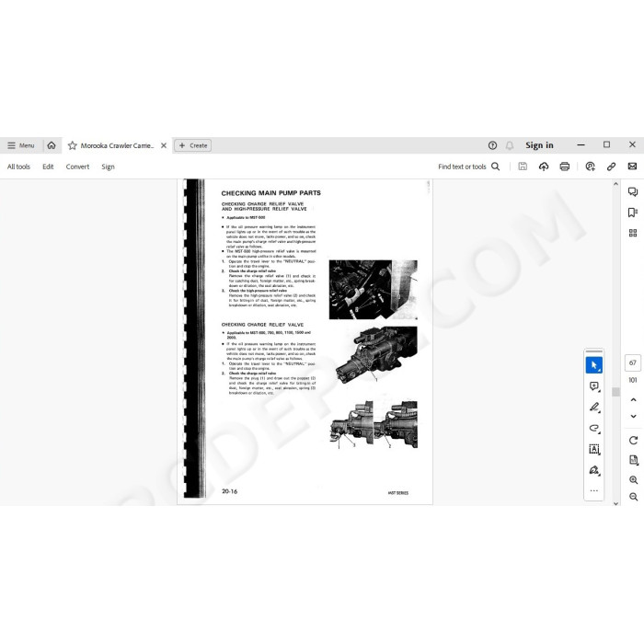The width and height of the screenshot is (644, 644).
Task: Click the current page number field 67
Action: (x=633, y=363)
